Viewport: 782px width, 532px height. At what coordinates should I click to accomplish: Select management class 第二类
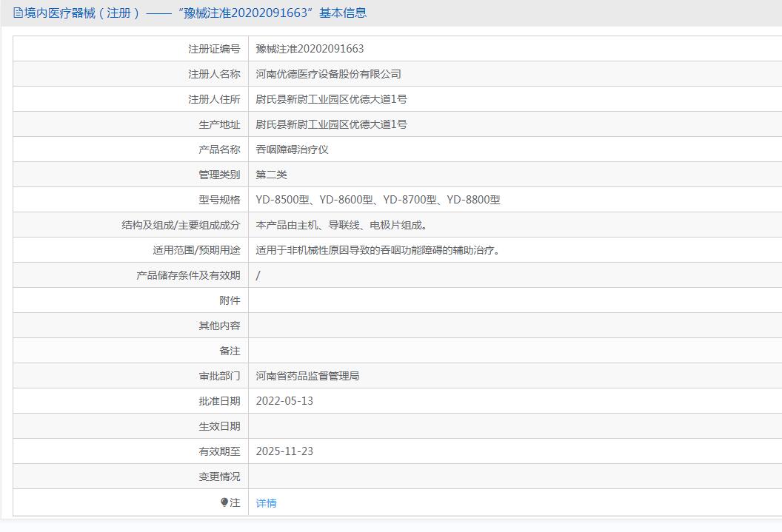(x=271, y=175)
